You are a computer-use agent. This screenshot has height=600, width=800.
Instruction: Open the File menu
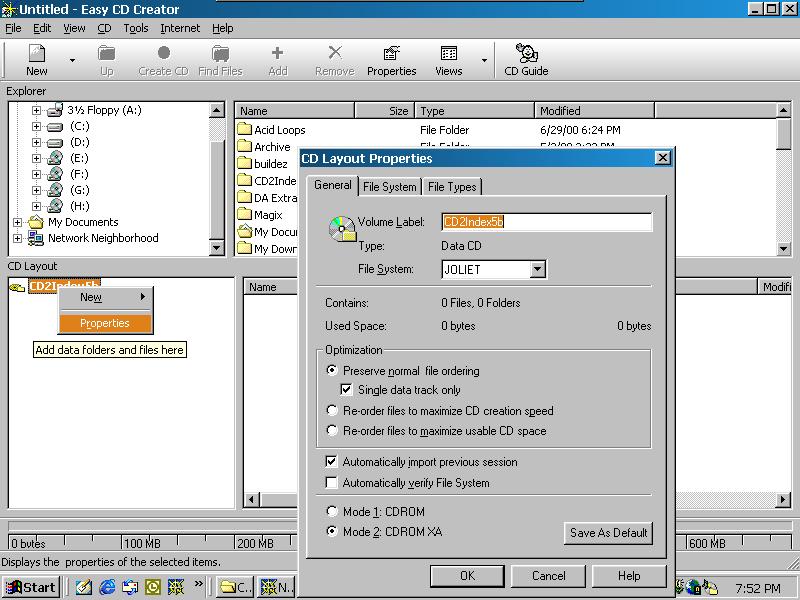point(13,28)
